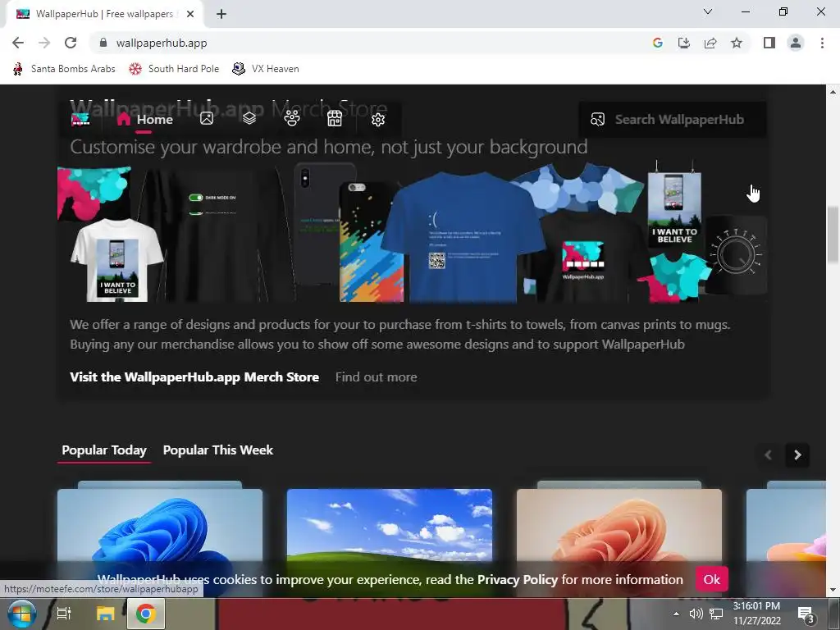The height and width of the screenshot is (630, 840).
Task: Click the Find out more link
Action: [x=376, y=377]
